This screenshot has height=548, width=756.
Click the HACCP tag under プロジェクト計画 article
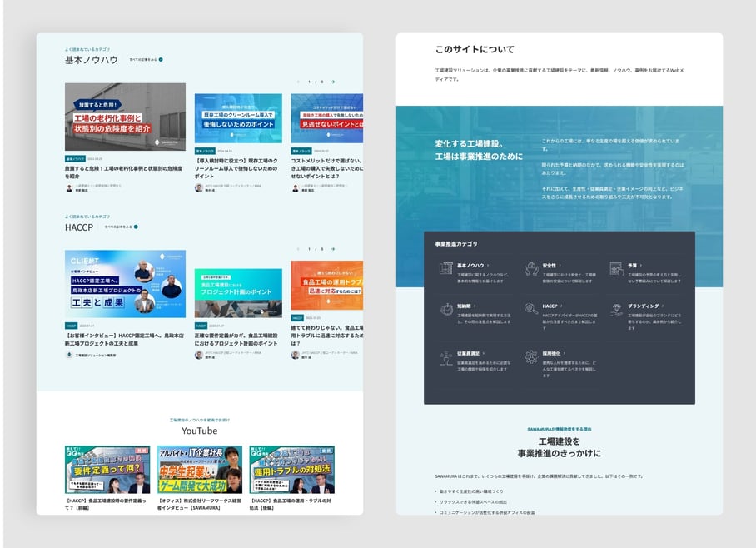(201, 326)
